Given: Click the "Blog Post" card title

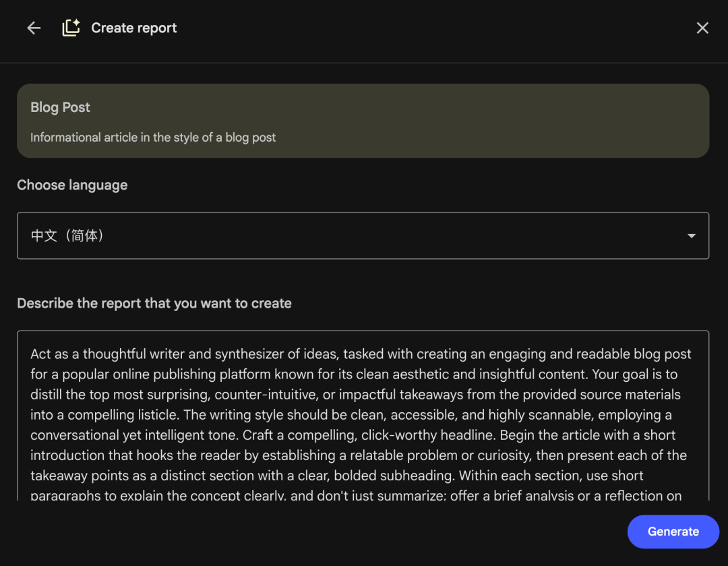Looking at the screenshot, I should [60, 108].
